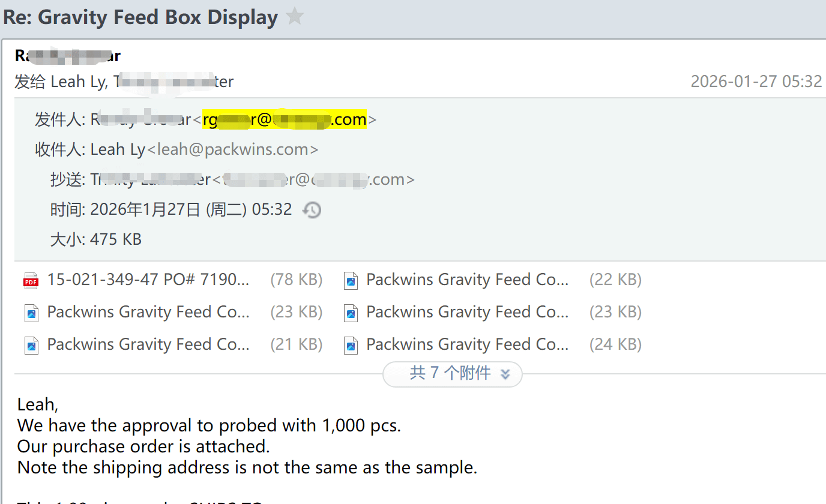
Task: Open the 15-021-349-47 PO# PDF file name
Action: pos(148,280)
